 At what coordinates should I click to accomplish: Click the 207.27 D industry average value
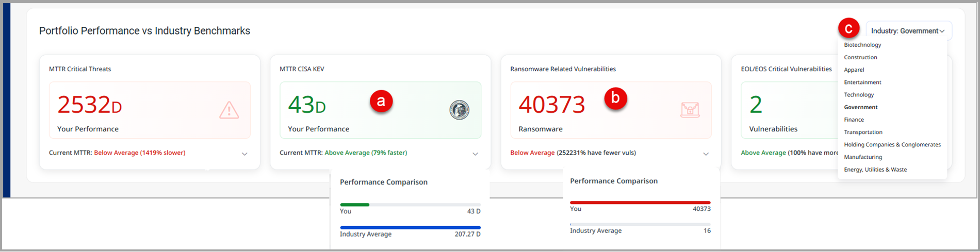pyautogui.click(x=467, y=234)
